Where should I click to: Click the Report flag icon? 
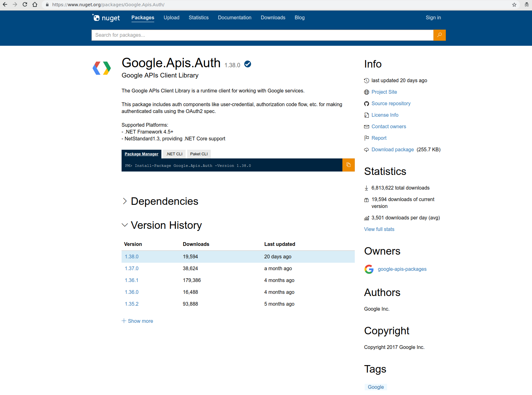(x=366, y=138)
